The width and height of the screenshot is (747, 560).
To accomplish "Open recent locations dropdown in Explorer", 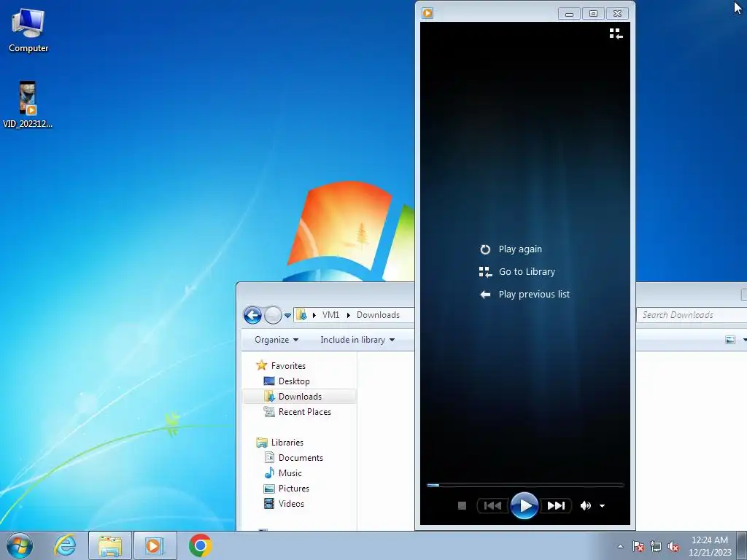I will pyautogui.click(x=287, y=315).
